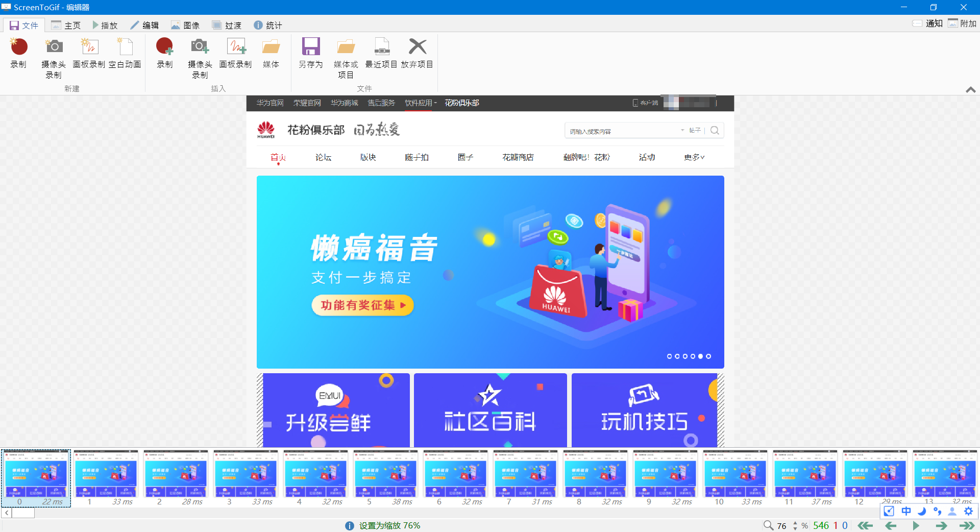The height and width of the screenshot is (532, 980).
Task: Open the 售后服务 top bar link
Action: (381, 103)
